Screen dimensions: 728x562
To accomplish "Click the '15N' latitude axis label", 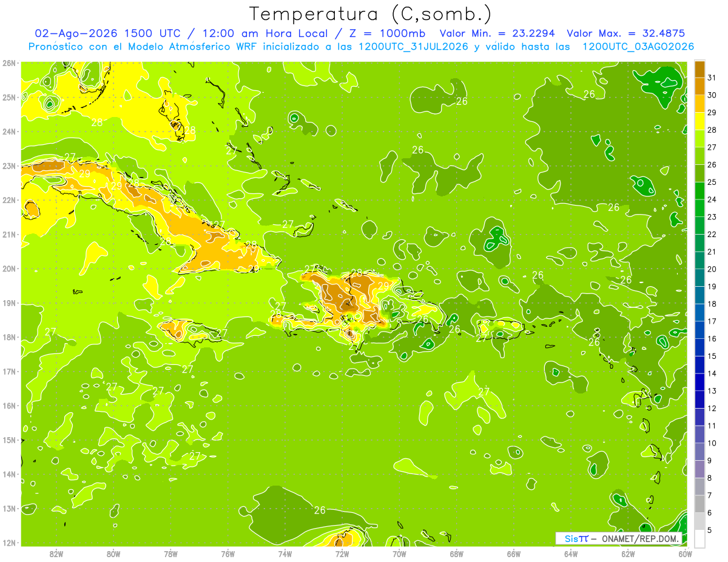I will [8, 440].
